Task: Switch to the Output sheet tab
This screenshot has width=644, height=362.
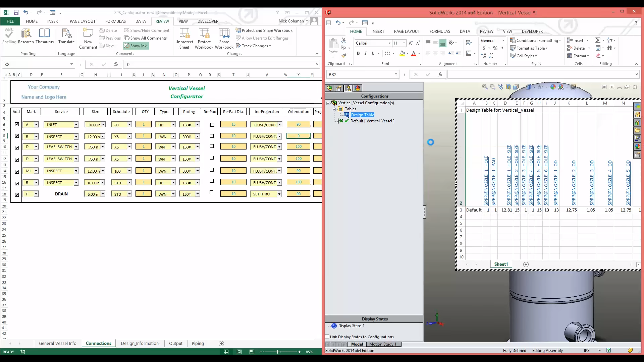Action: tap(176, 343)
